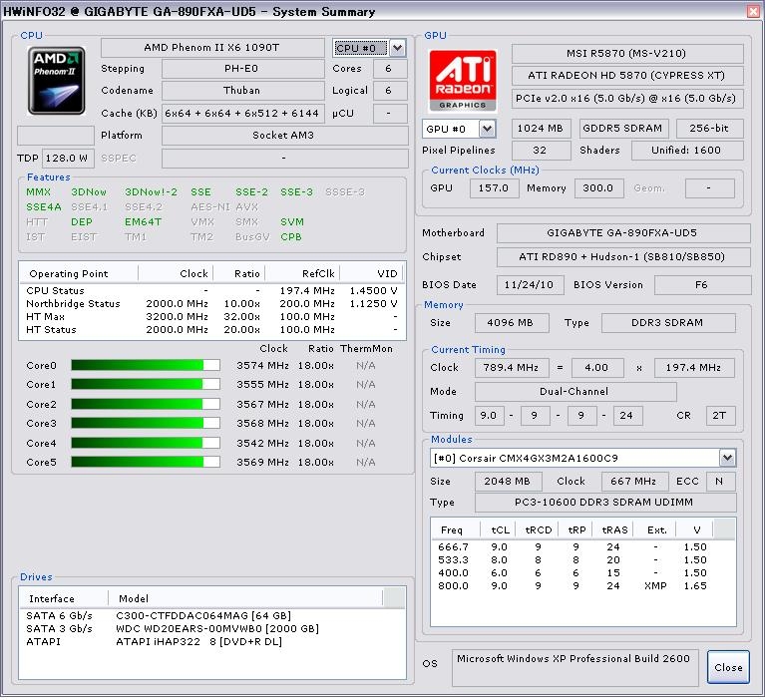This screenshot has height=700, width=765.
Task: Click the Model column header in Drives
Action: point(134,598)
